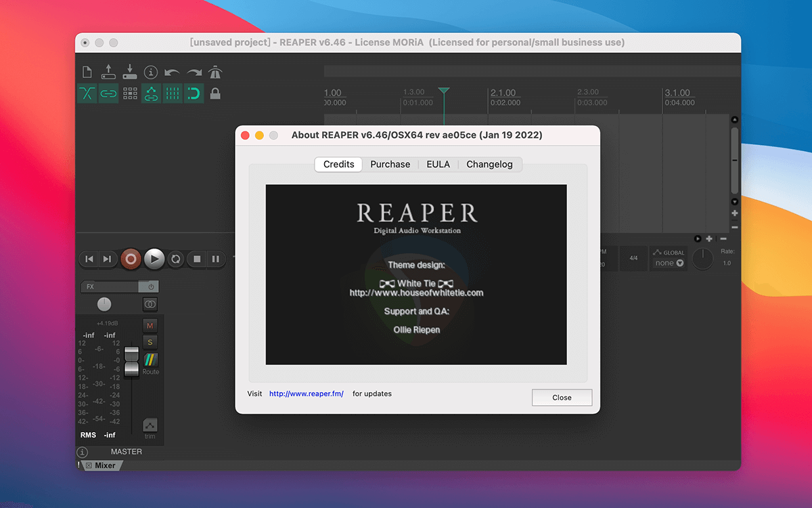Screen dimensions: 812x508
Task: Zoom out horizontally with minus icon
Action: pyautogui.click(x=723, y=238)
